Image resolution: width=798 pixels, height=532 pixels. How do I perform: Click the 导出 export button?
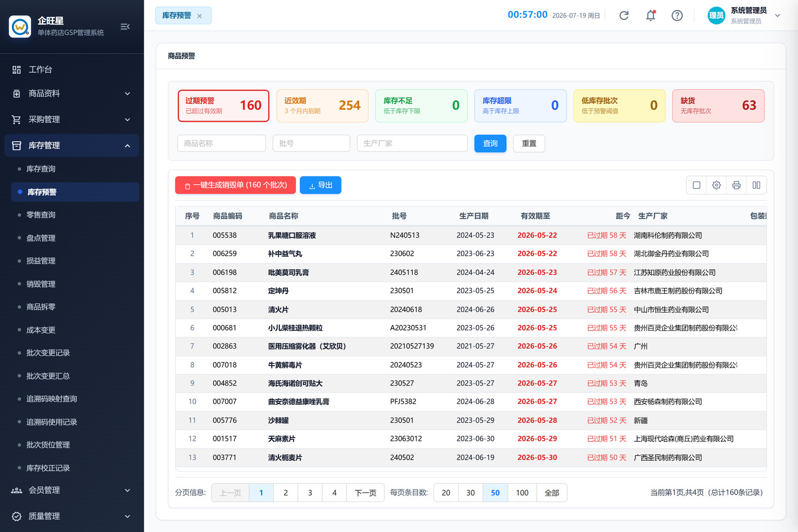pos(321,185)
